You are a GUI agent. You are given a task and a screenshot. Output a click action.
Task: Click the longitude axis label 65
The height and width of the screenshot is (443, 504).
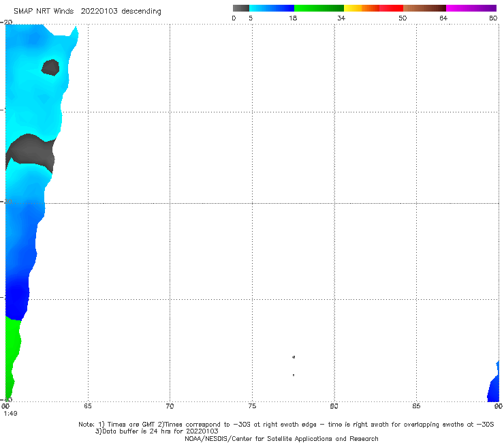click(x=88, y=406)
